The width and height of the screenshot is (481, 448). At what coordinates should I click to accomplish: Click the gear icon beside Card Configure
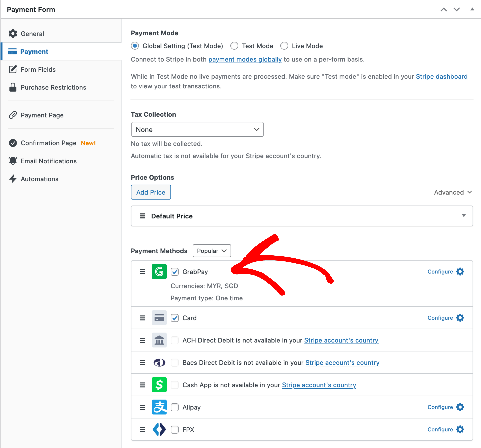click(x=460, y=318)
